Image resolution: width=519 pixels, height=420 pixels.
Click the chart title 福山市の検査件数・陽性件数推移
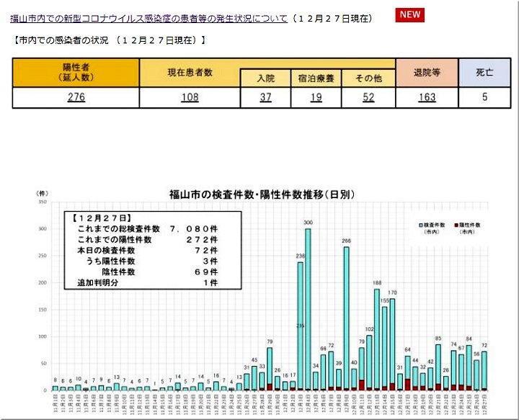[261, 195]
